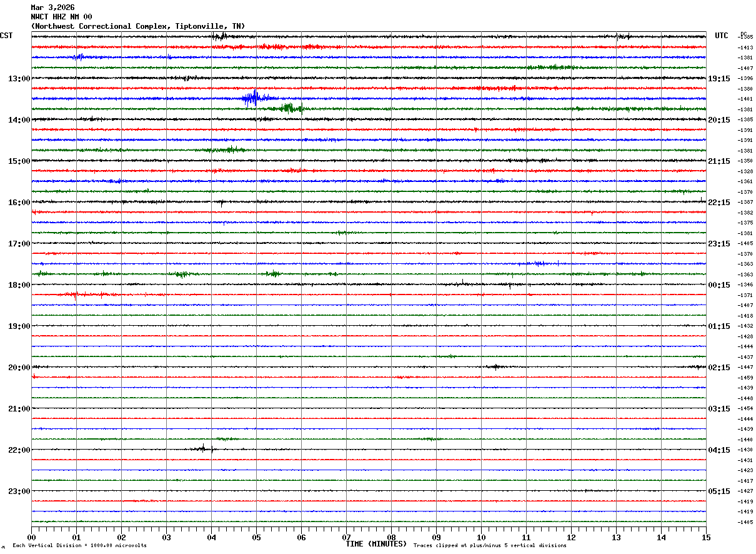
Task: Click the DC offset value -1346
Action: 745,285
